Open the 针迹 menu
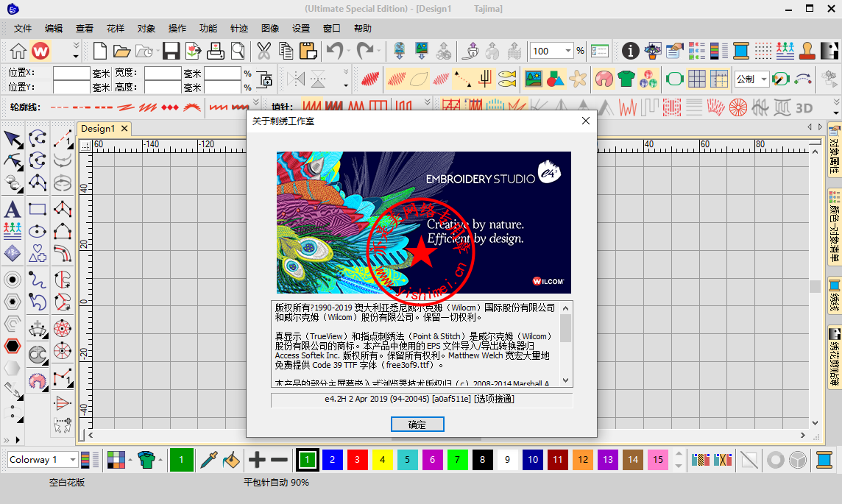842x504 pixels. click(x=239, y=29)
